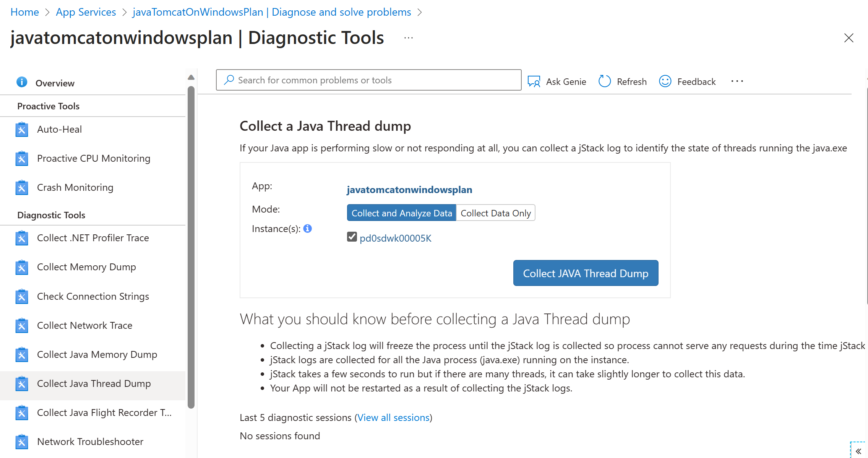Open the toolbar more options ellipsis
The height and width of the screenshot is (458, 868).
(x=737, y=81)
